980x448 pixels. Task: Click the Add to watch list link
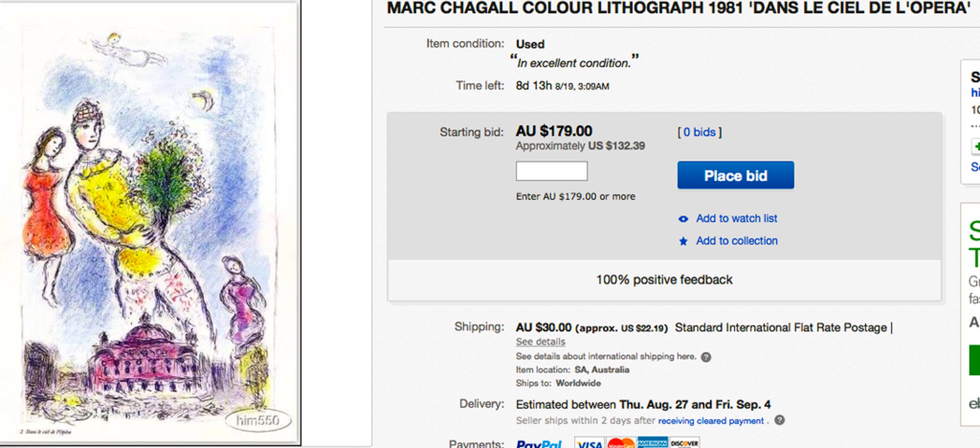pos(737,218)
